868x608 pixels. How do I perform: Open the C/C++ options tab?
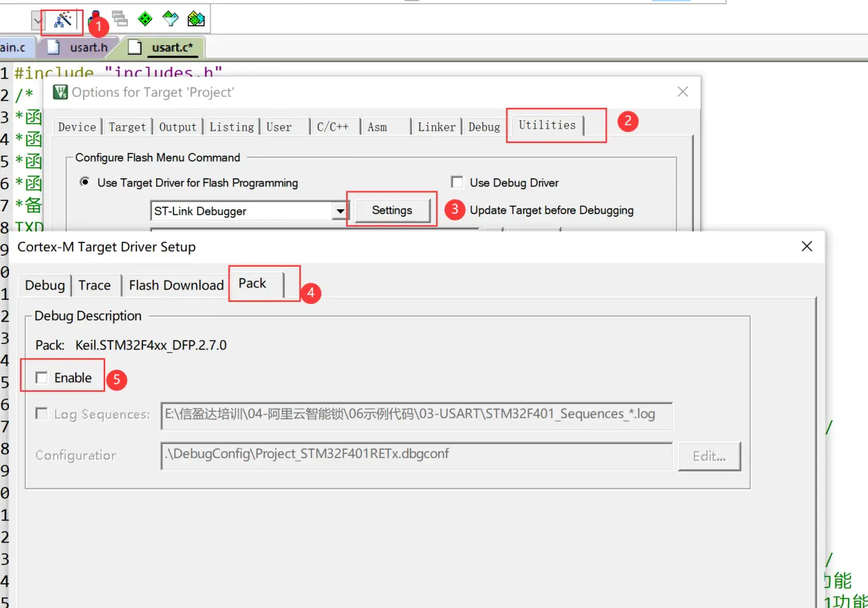coord(332,127)
